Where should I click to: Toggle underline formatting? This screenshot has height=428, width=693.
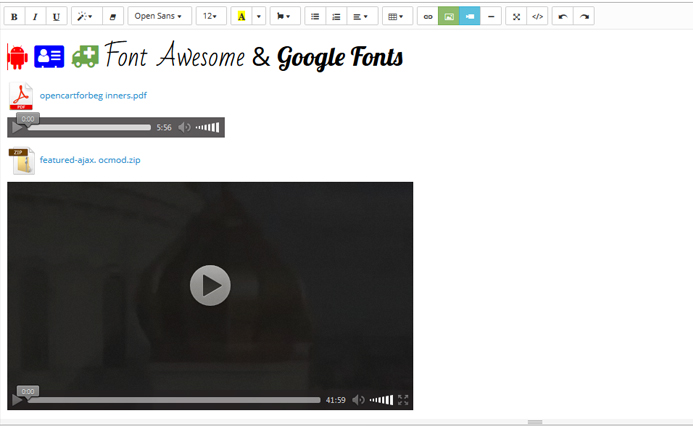(56, 16)
